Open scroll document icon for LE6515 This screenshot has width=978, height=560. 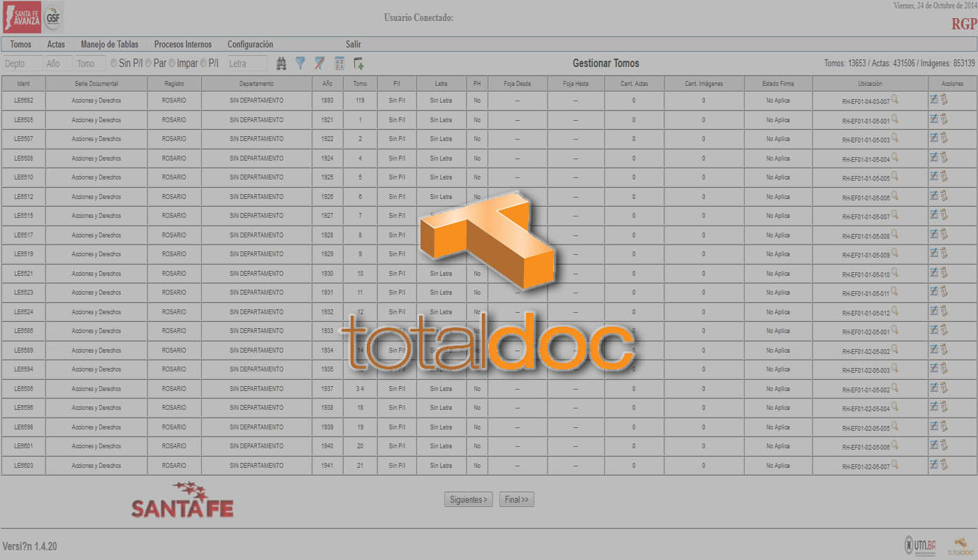[944, 214]
